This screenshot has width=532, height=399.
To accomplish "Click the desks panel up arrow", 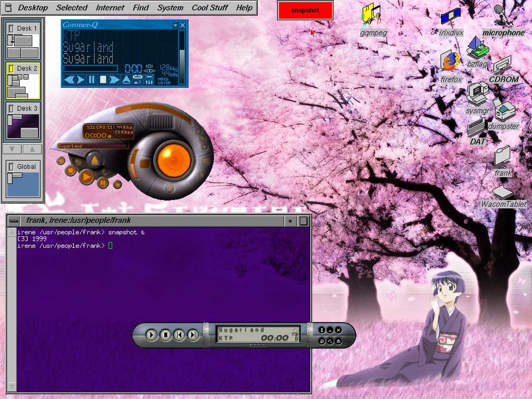I will click(x=32, y=149).
